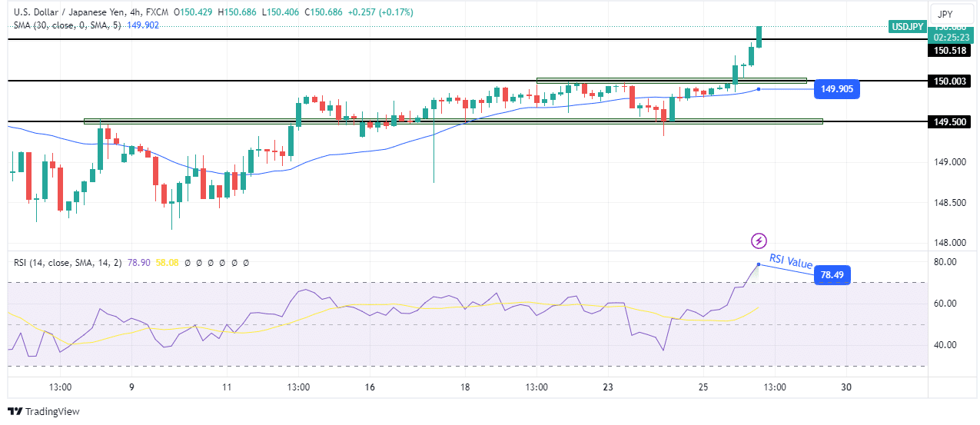980x425 pixels.
Task: Click the purple lightning bolt event icon
Action: click(759, 241)
